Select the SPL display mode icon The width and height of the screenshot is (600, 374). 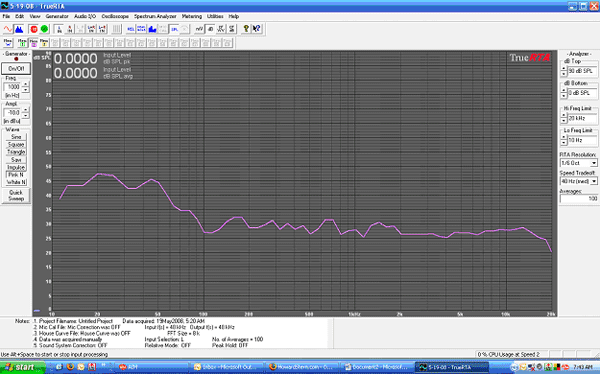(x=174, y=29)
